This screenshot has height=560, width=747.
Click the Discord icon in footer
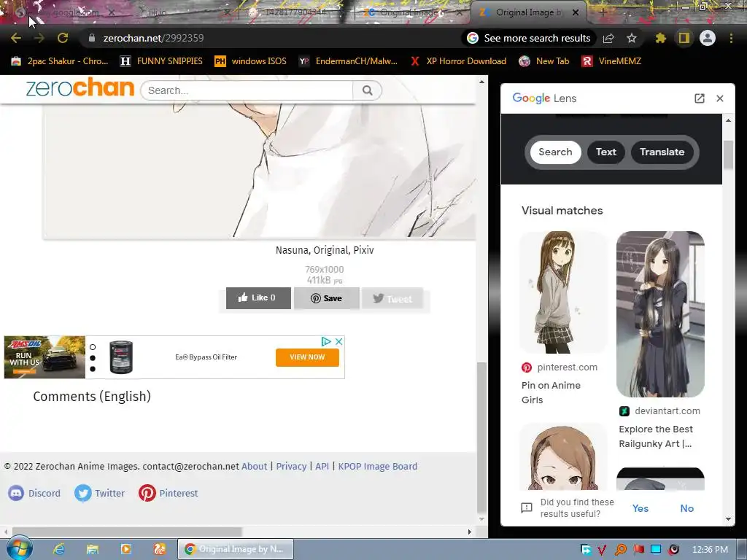(16, 493)
